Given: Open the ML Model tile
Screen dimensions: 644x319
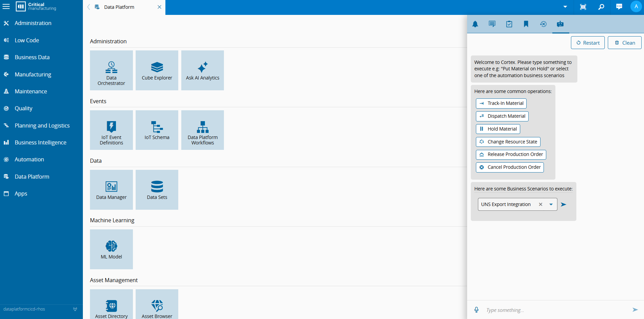Looking at the screenshot, I should point(111,249).
